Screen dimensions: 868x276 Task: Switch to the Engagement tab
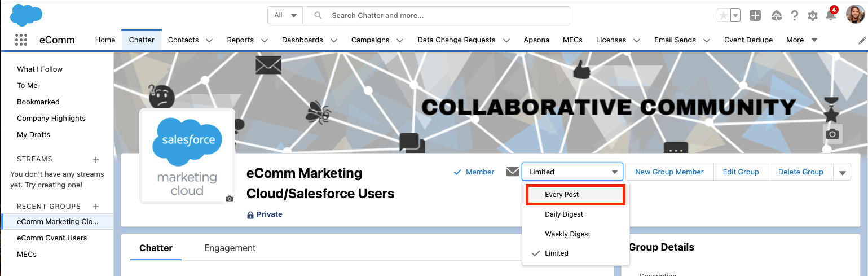click(x=230, y=248)
